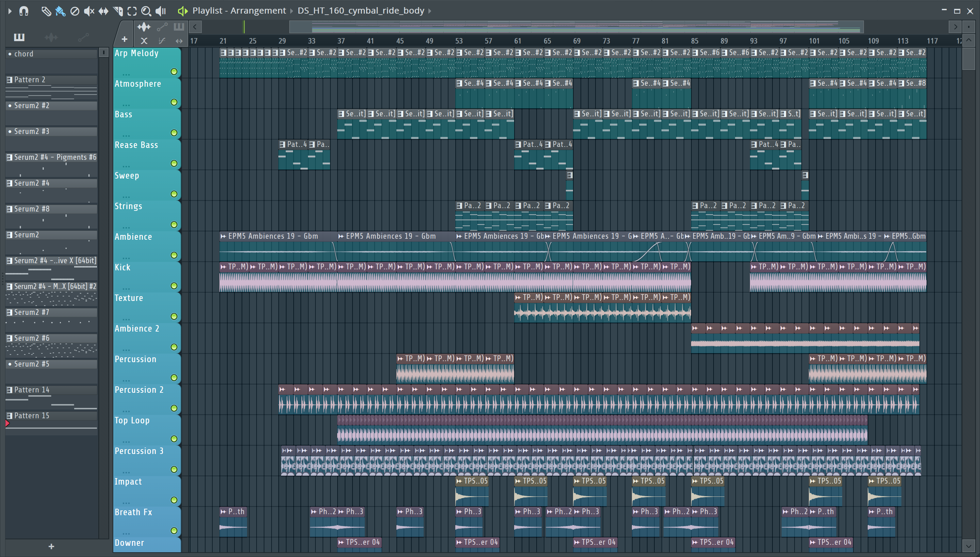Viewport: 980px width, 557px height.
Task: Choose the Select marquee tool
Action: point(132,11)
